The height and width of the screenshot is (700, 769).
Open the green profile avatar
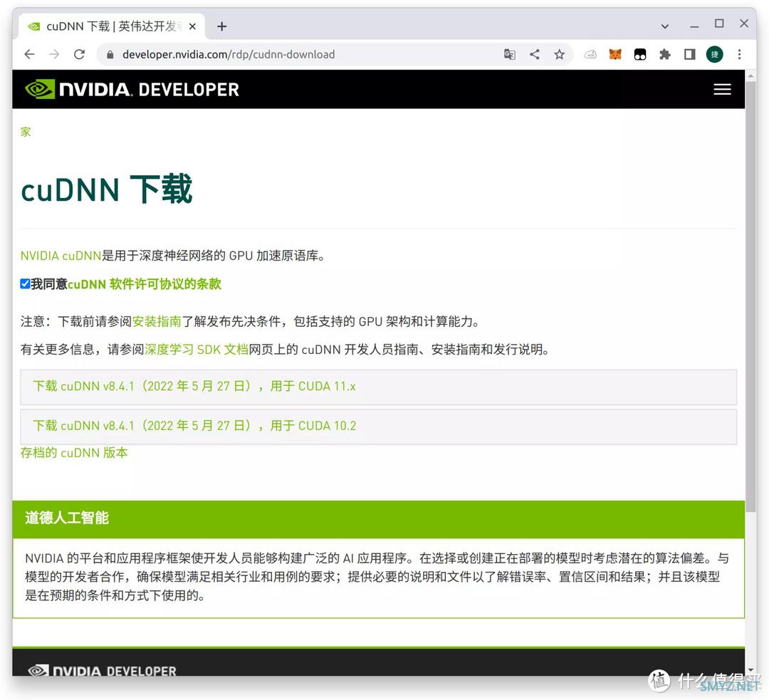pyautogui.click(x=715, y=54)
